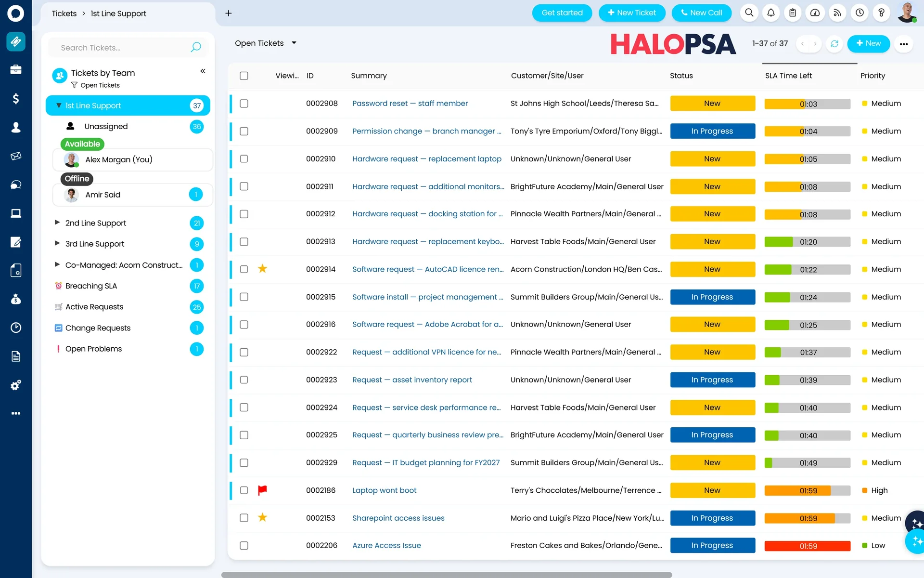
Task: Open the configuration gears icon in the sidebar
Action: pyautogui.click(x=16, y=385)
